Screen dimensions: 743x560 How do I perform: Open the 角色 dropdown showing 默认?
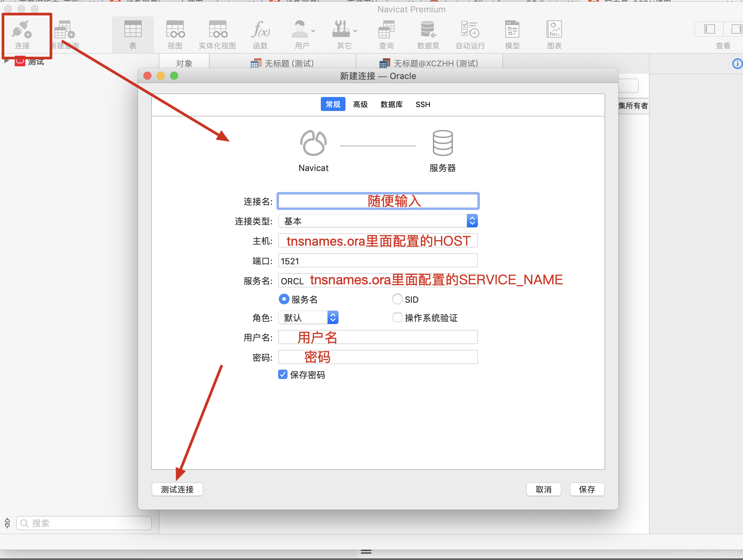(308, 318)
